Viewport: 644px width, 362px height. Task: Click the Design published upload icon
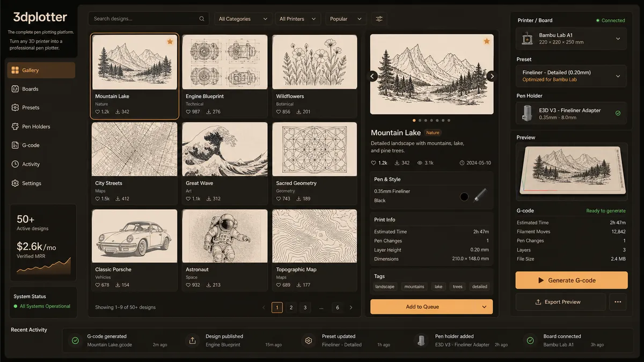click(192, 341)
